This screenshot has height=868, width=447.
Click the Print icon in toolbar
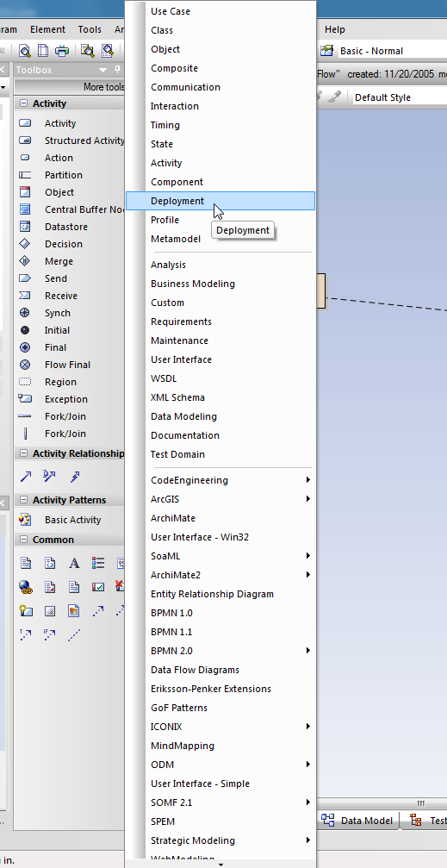click(61, 51)
